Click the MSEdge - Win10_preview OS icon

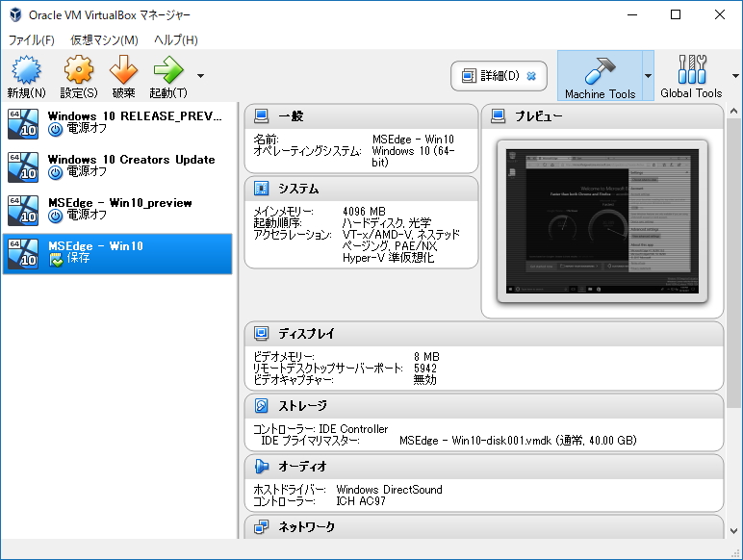point(23,211)
